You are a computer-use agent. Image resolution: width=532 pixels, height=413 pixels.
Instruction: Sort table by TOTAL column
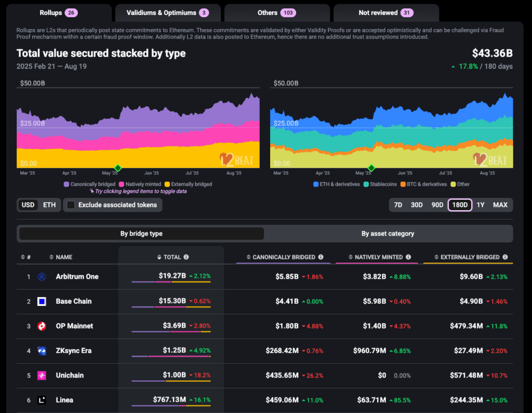[x=169, y=257]
